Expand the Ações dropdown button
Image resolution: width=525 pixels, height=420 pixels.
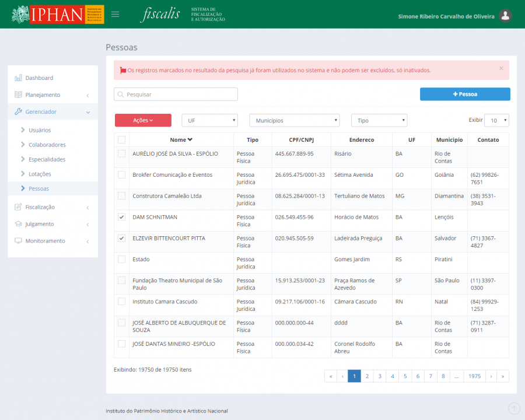[x=143, y=120]
